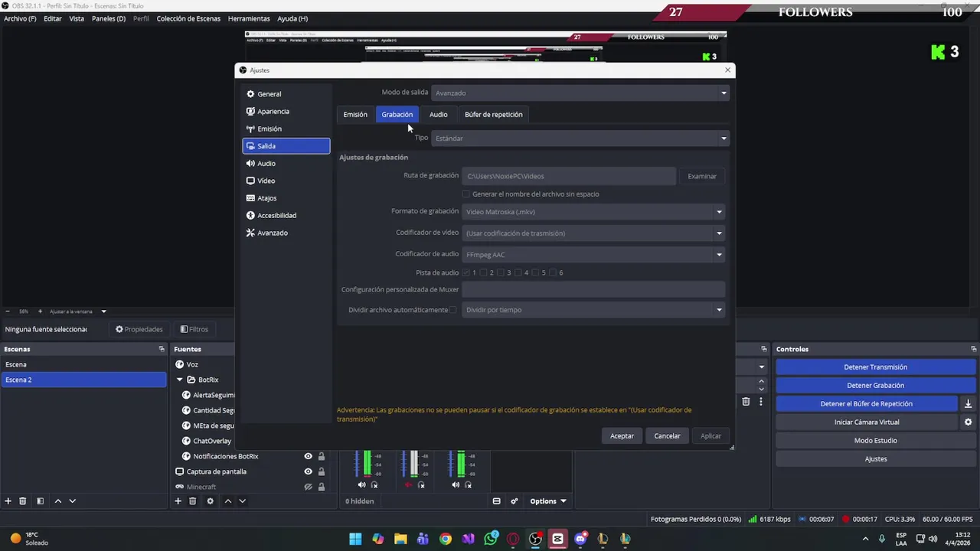
Task: Lock the Notificaciones BotRix source
Action: 322,456
